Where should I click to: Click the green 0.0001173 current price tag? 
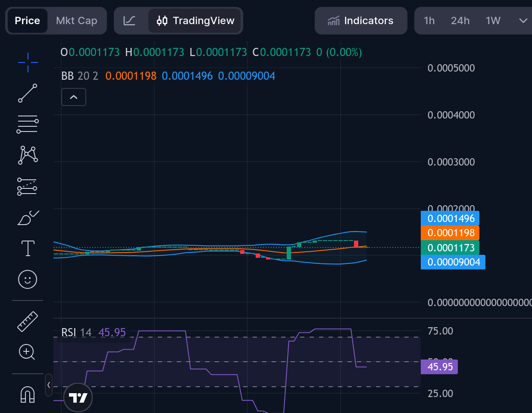pos(450,248)
